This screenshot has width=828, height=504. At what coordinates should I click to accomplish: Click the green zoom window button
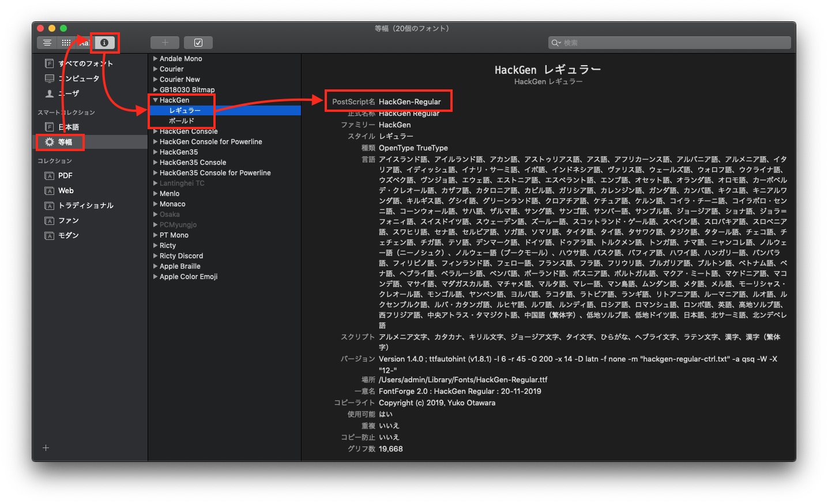pyautogui.click(x=63, y=28)
